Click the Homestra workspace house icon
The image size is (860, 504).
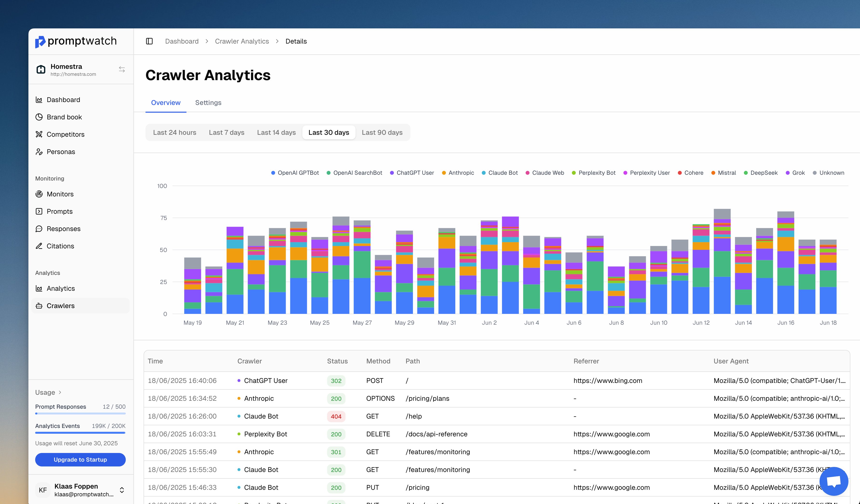[41, 69]
